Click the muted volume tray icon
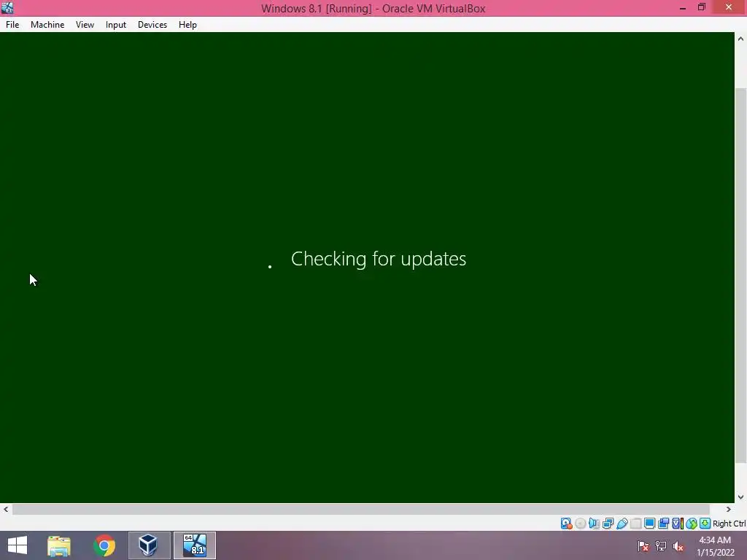The height and width of the screenshot is (560, 747). tap(678, 546)
